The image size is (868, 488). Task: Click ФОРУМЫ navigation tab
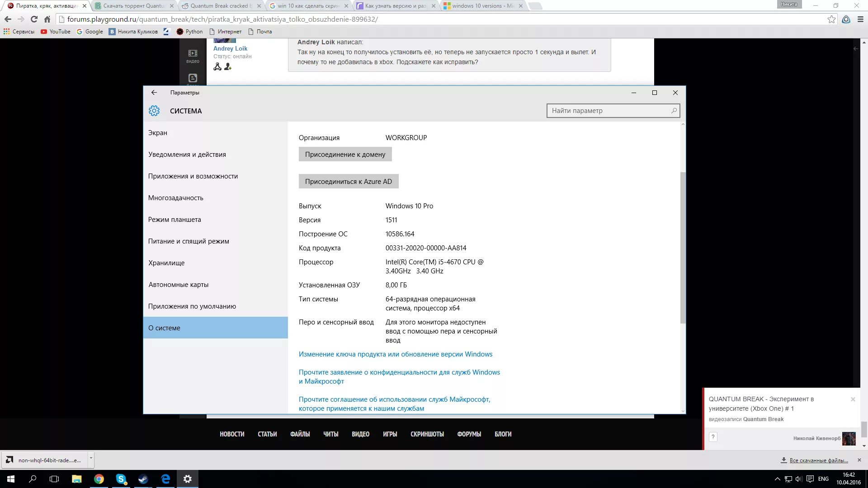pos(469,434)
